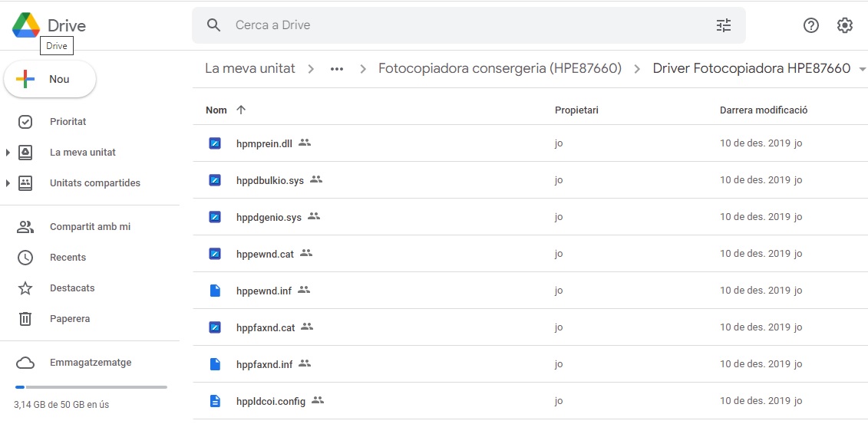The height and width of the screenshot is (424, 868).
Task: Click the hppdgenio.sys file type icon
Action: tap(216, 217)
